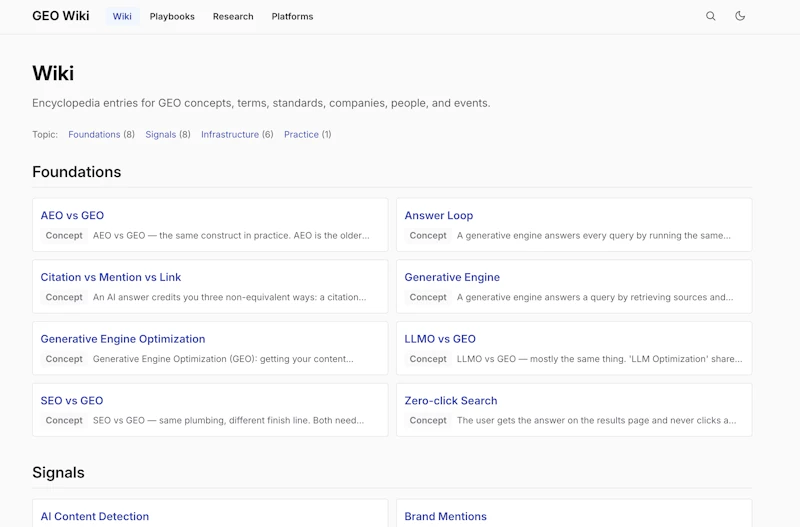Select the Wiki nav tab
The image size is (800, 527).
[122, 16]
